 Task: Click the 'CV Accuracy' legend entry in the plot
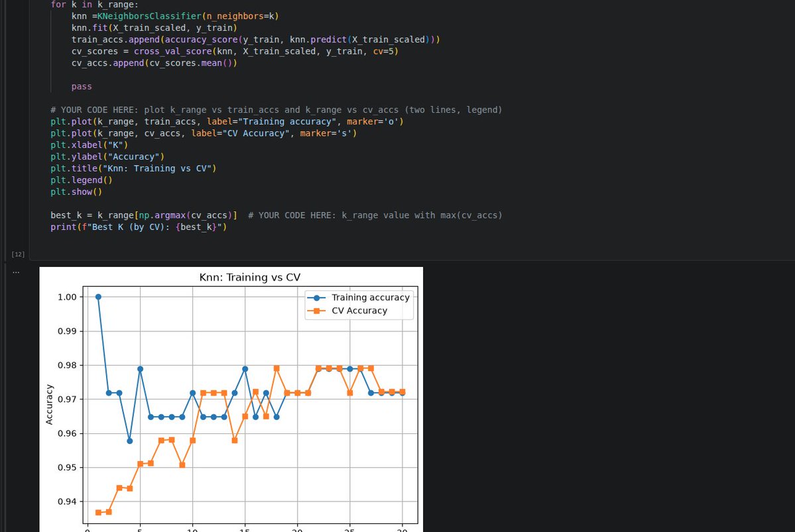[347, 311]
